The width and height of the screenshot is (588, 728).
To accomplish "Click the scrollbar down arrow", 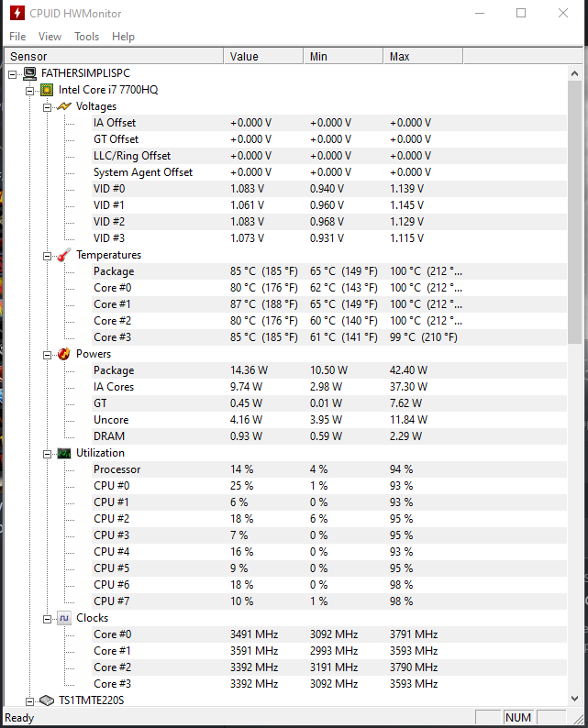I will click(x=574, y=699).
